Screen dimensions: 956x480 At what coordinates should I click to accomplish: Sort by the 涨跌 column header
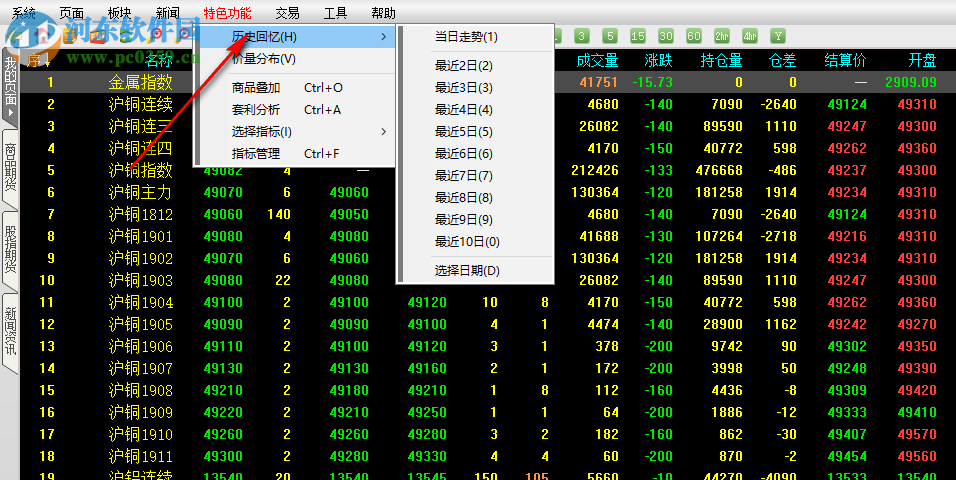(x=658, y=60)
